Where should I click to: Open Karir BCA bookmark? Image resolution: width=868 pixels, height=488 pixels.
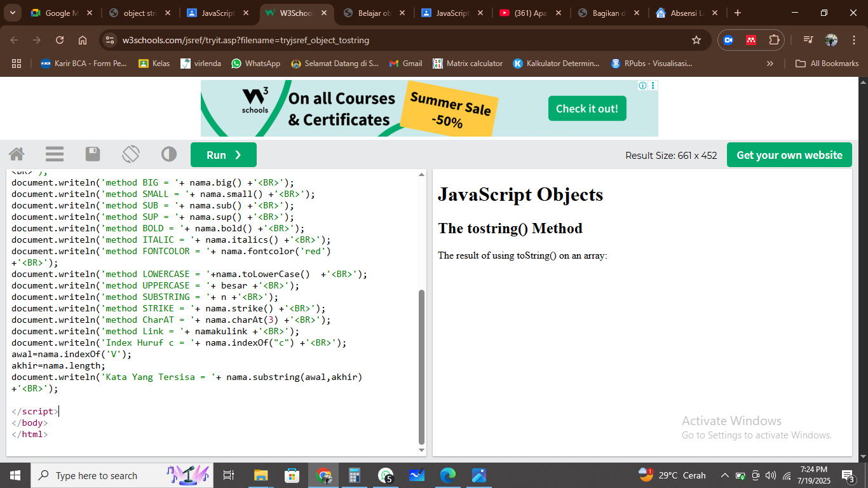84,63
